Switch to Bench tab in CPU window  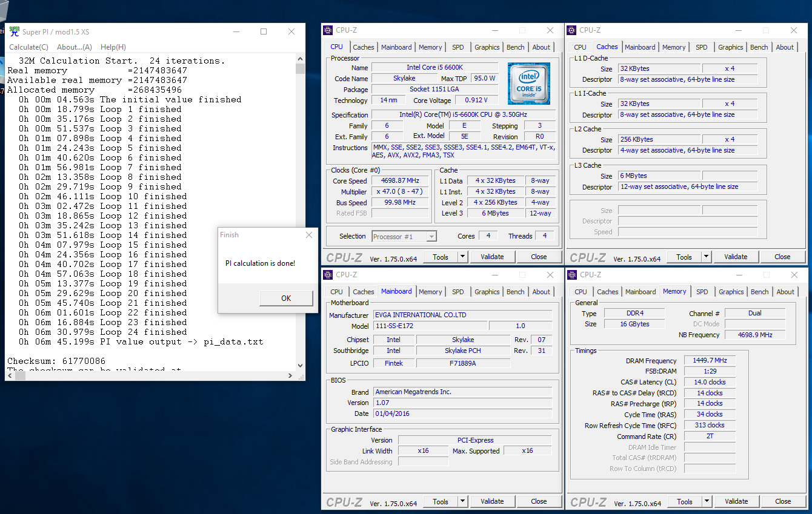pos(516,47)
